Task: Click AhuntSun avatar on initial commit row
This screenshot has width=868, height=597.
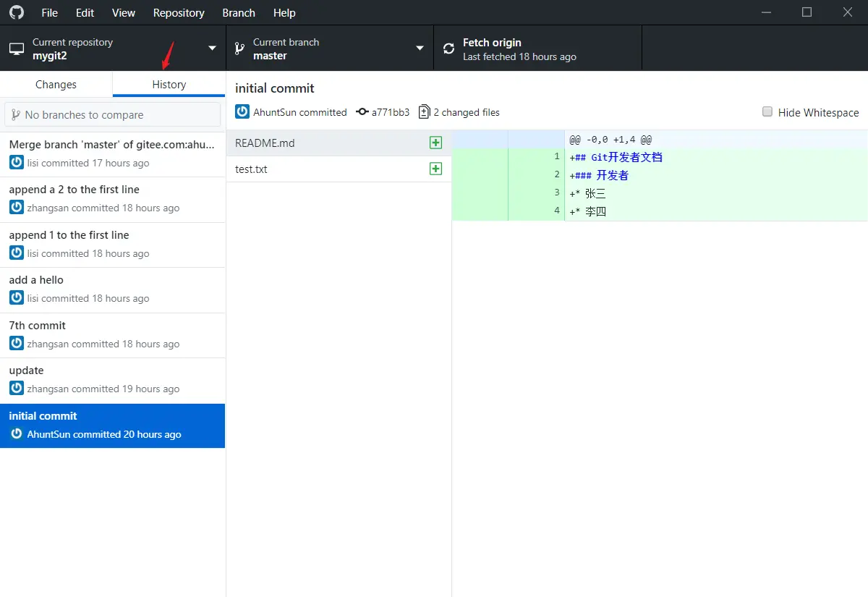Action: [x=17, y=434]
